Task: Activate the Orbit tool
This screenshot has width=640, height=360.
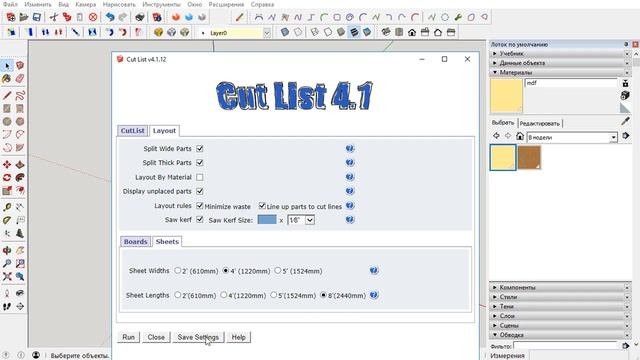Action: point(7,250)
